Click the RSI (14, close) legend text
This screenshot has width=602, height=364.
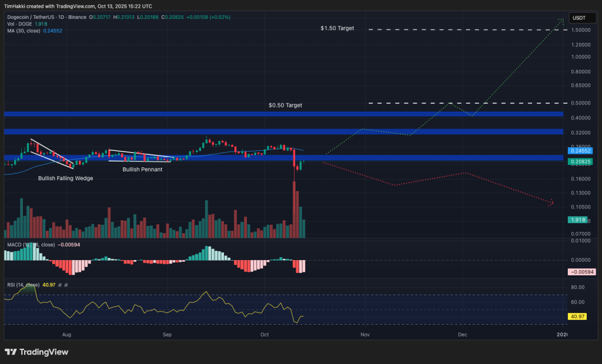[22, 285]
